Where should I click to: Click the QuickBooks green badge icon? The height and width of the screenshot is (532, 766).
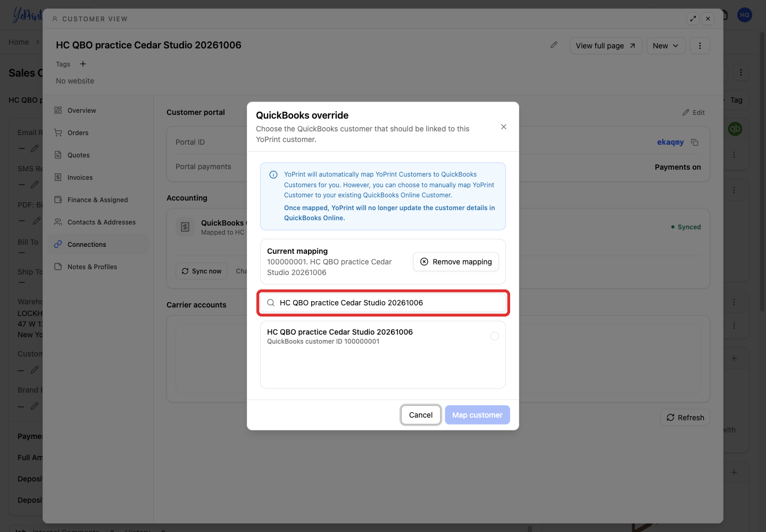[x=735, y=129]
